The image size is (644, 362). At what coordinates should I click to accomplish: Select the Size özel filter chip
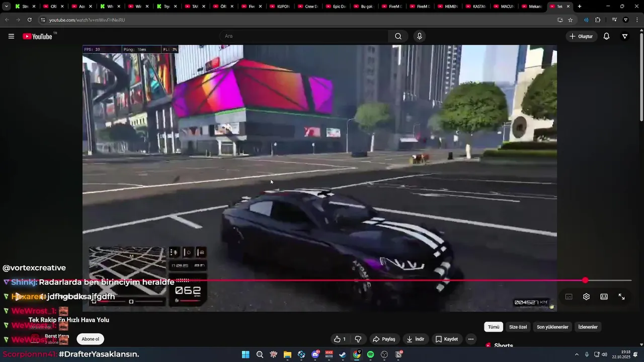pos(518,327)
